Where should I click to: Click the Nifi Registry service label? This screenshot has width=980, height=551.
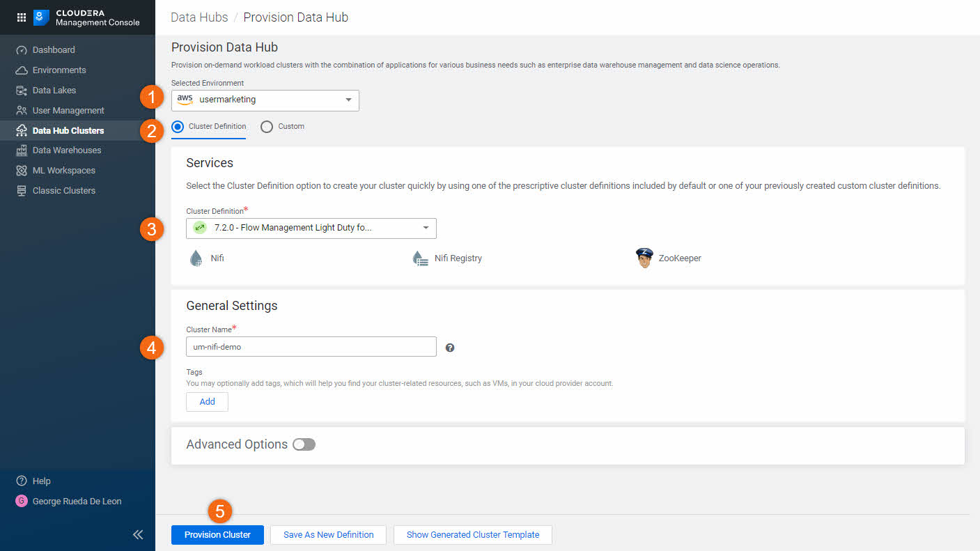458,258
